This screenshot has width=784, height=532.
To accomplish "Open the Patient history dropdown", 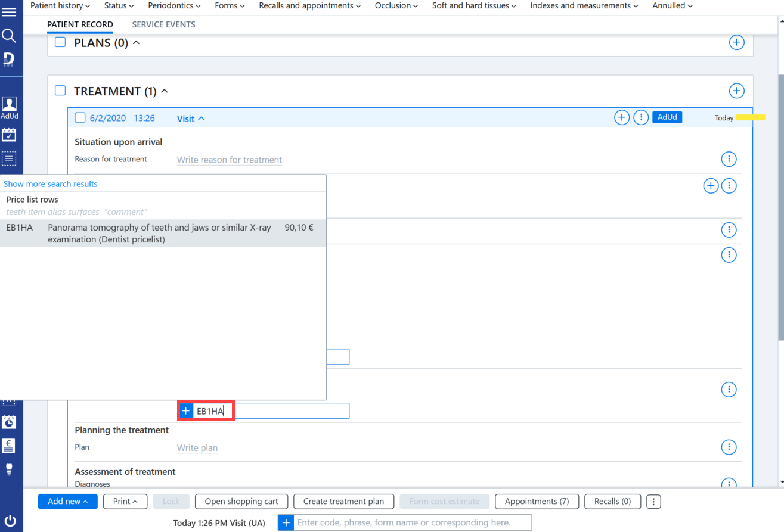I will [x=60, y=5].
